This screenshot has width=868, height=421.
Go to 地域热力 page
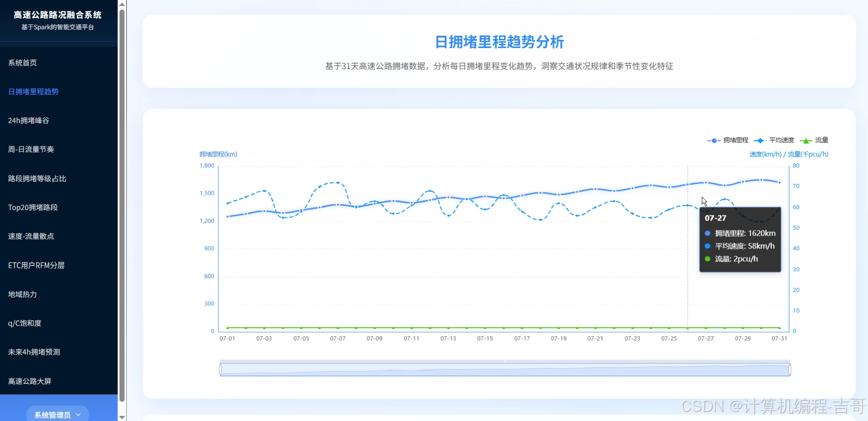click(x=22, y=294)
